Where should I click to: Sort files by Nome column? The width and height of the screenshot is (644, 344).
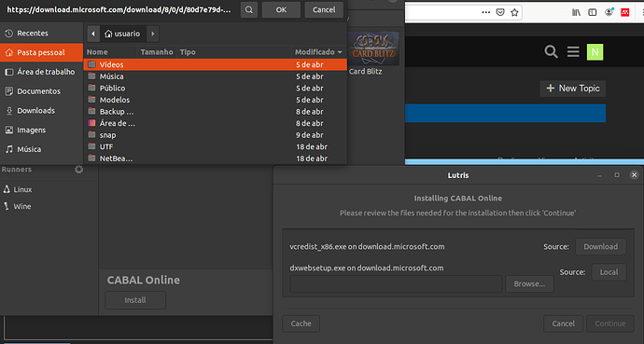(x=110, y=52)
